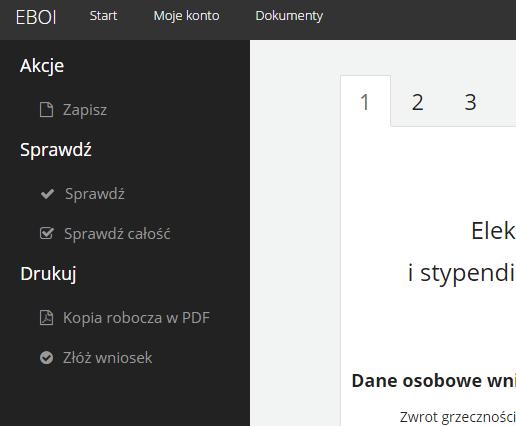Switch to tab 3
The height and width of the screenshot is (426, 516).
pos(470,102)
